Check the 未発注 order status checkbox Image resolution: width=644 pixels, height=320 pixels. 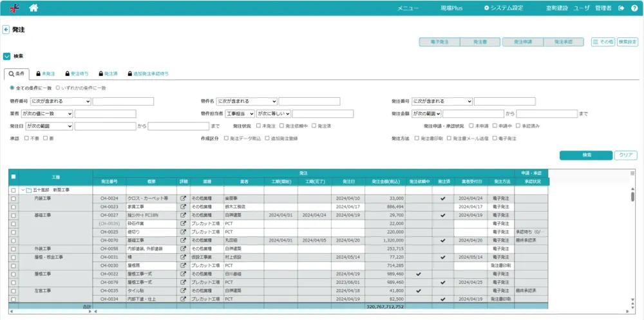tap(259, 126)
